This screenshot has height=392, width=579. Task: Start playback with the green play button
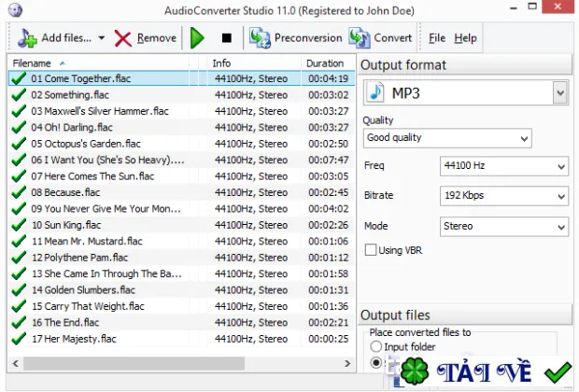point(197,38)
